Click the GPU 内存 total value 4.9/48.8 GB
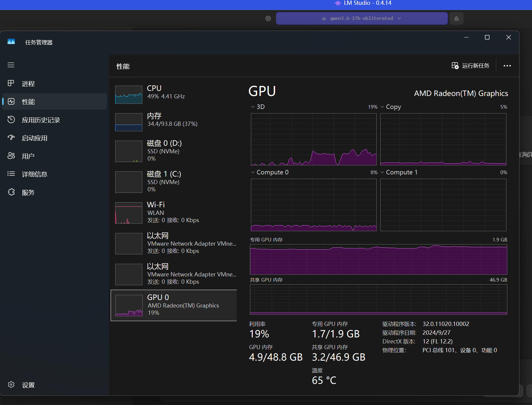This screenshot has height=405, width=532. 276,357
